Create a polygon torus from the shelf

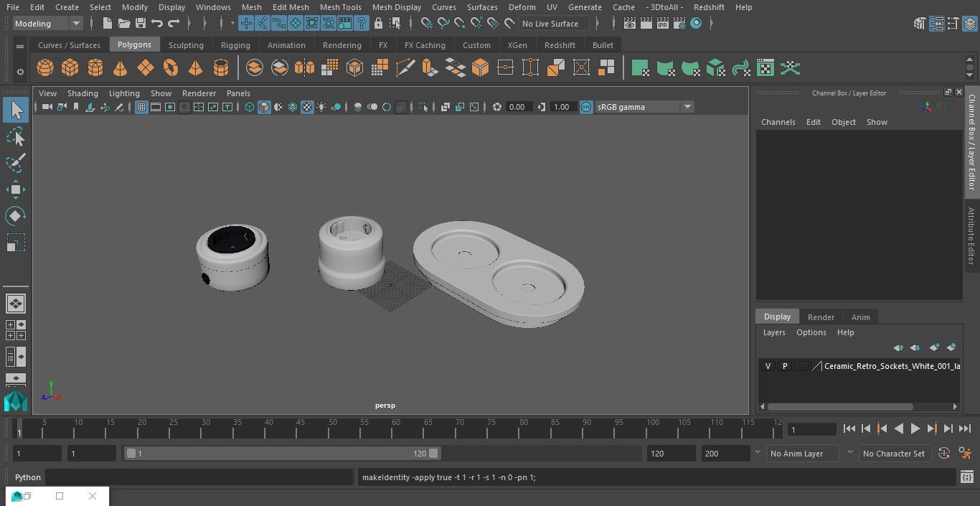click(x=171, y=68)
